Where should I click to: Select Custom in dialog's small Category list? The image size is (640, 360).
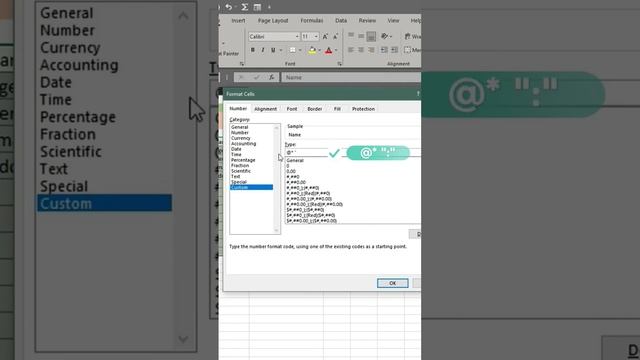[251, 187]
